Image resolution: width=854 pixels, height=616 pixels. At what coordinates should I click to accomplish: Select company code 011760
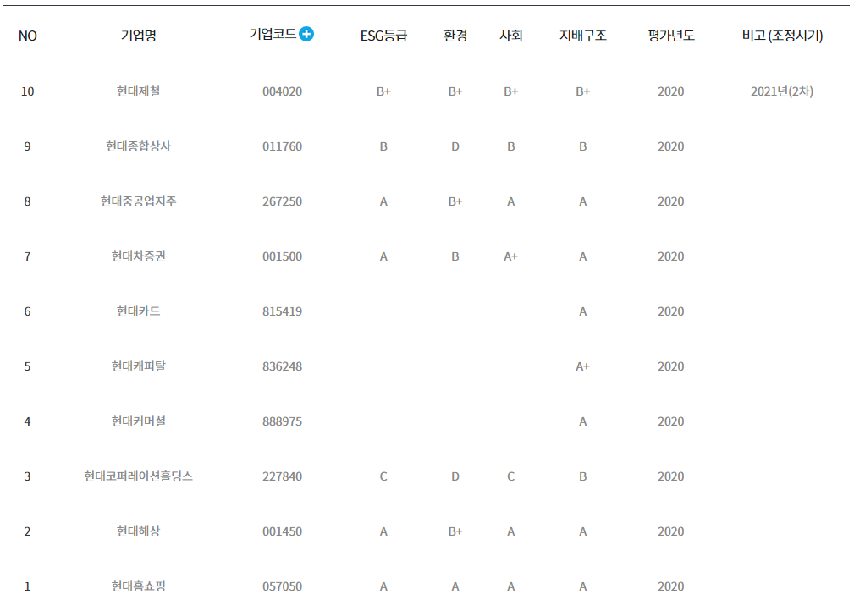click(x=282, y=146)
